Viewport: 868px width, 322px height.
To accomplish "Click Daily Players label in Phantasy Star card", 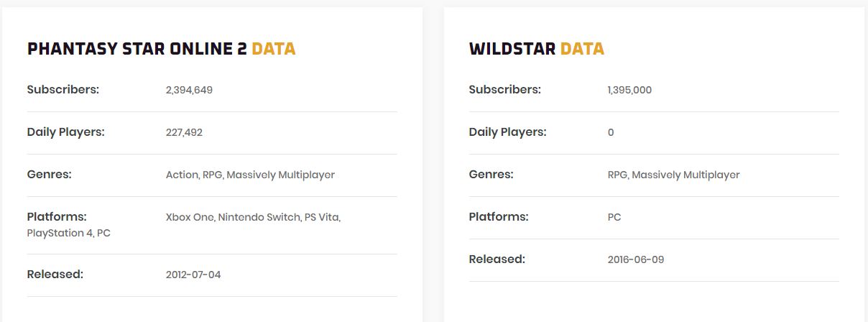I will (66, 132).
